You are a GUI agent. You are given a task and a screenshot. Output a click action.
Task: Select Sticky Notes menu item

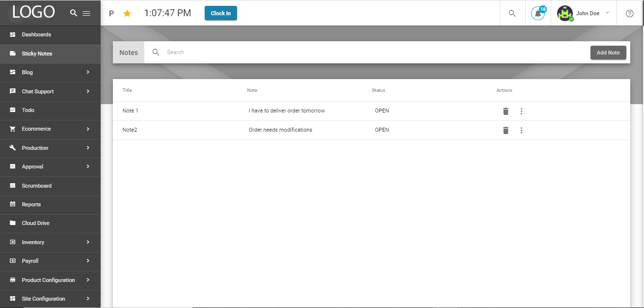[x=50, y=54]
